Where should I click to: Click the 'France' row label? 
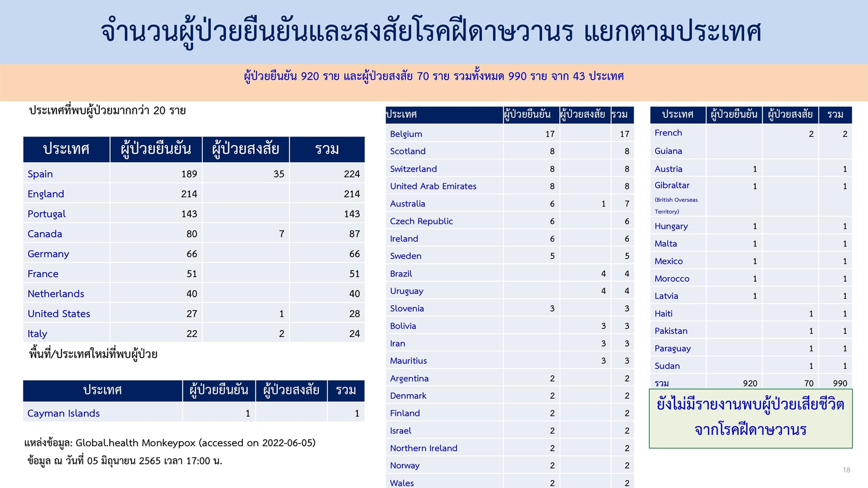tap(43, 274)
